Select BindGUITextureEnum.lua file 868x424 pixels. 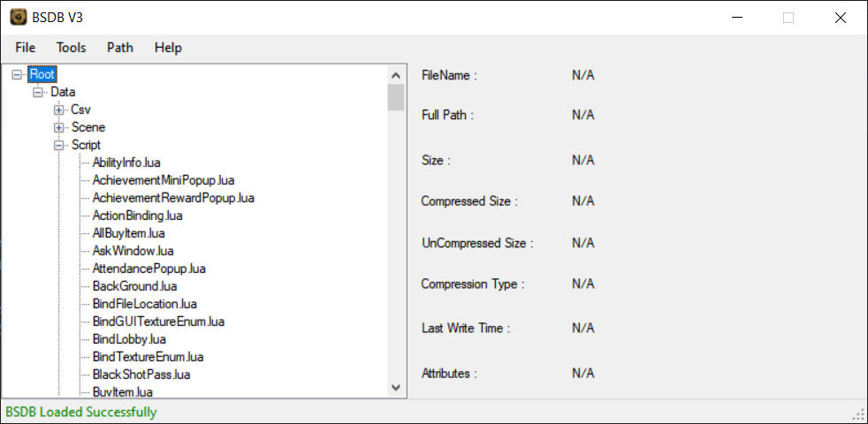point(158,322)
